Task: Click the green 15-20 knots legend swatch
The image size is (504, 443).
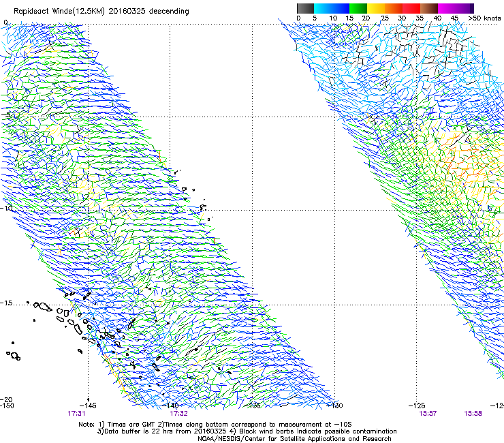Action: tap(358, 8)
